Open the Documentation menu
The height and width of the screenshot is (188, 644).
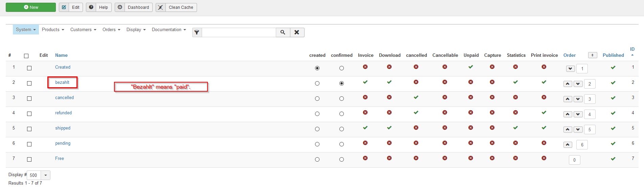point(169,30)
